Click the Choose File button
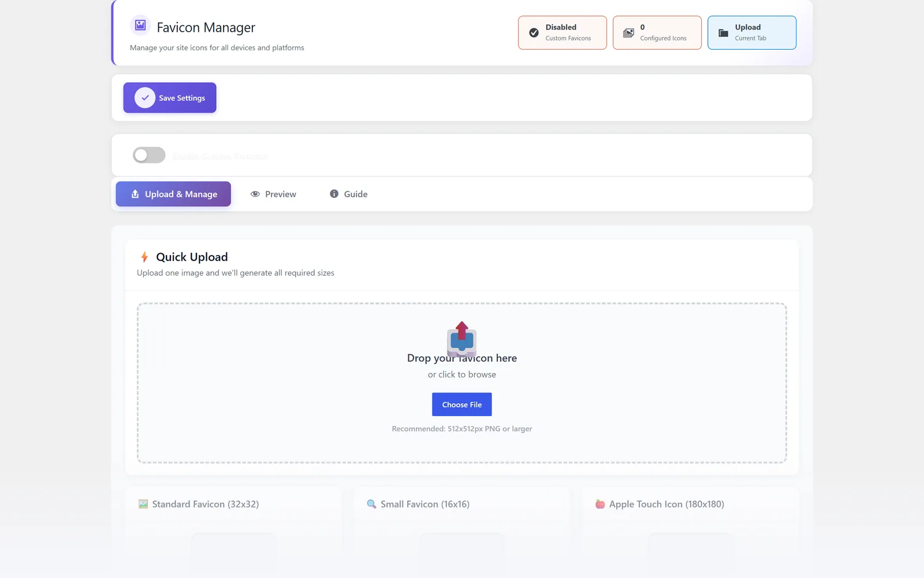This screenshot has height=578, width=924. tap(462, 405)
